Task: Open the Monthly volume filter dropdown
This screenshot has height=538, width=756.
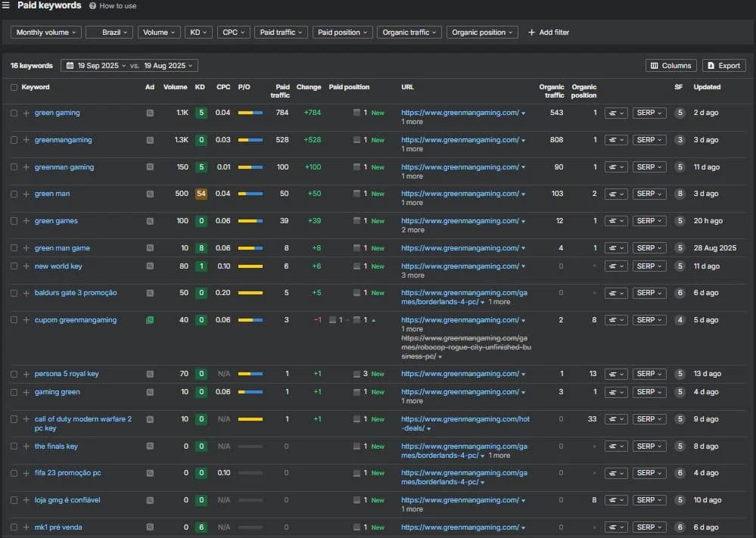Action: [46, 33]
